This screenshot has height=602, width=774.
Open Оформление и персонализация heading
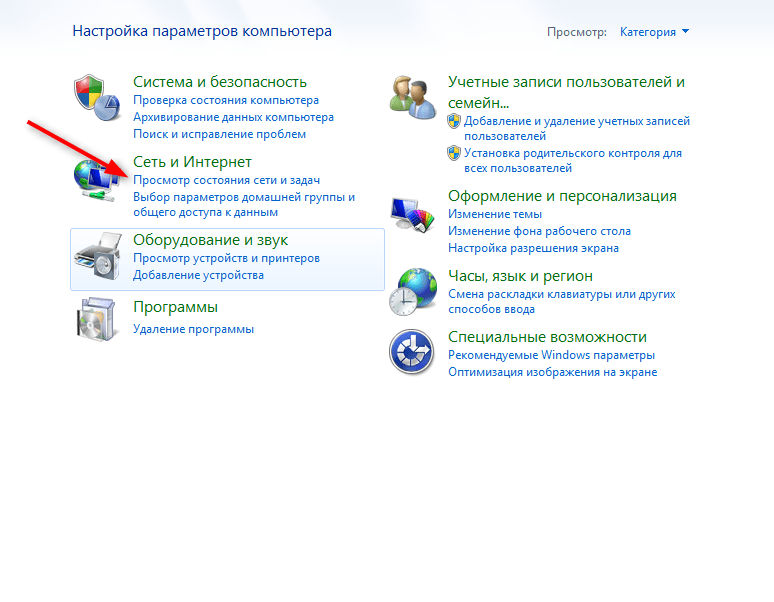pos(562,196)
